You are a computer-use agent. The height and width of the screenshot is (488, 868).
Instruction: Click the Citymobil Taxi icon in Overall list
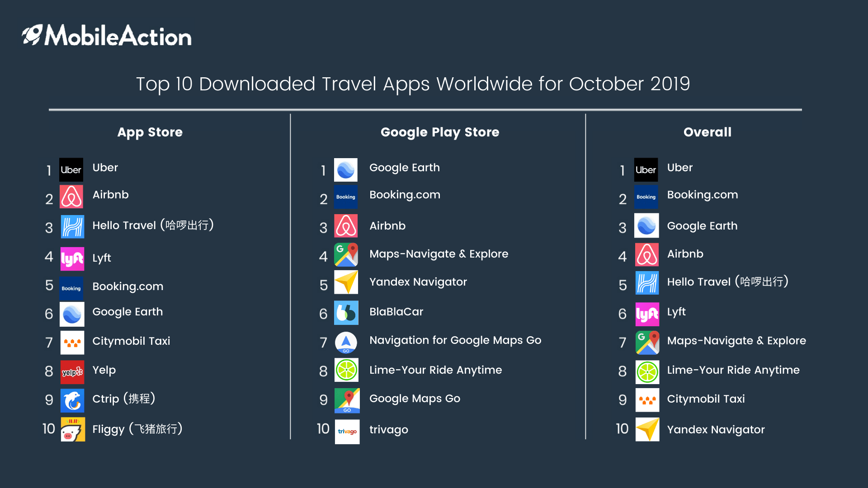[647, 400]
